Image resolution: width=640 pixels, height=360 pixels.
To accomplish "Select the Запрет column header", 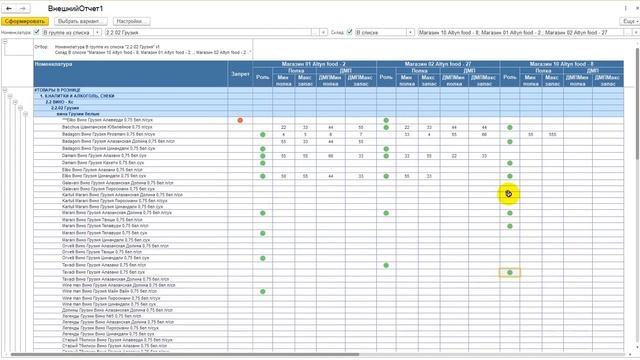I will (240, 74).
